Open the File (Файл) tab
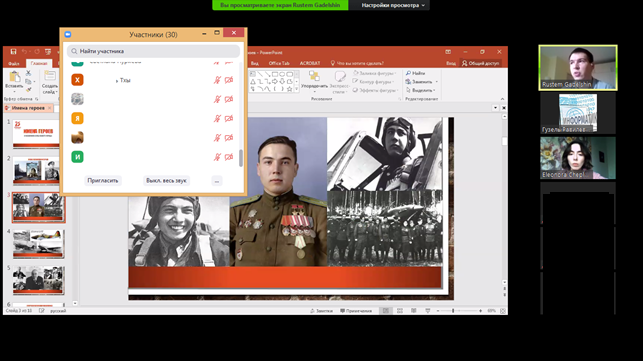This screenshot has height=361, width=643. (x=14, y=64)
